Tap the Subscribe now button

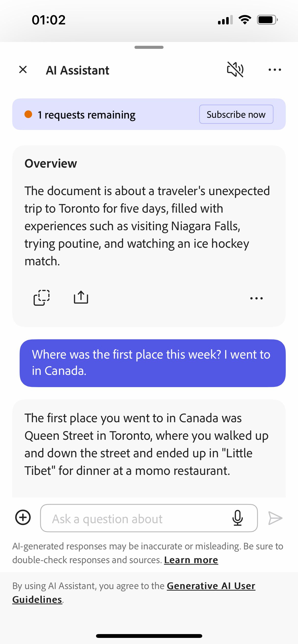pyautogui.click(x=236, y=114)
